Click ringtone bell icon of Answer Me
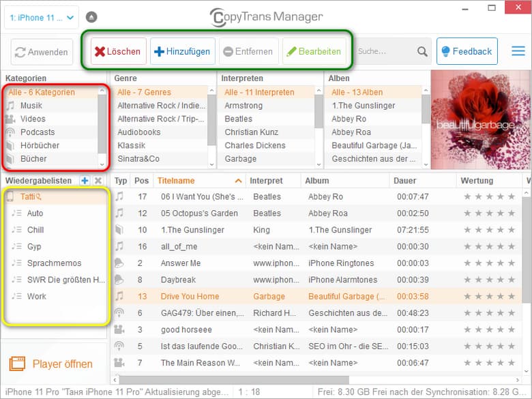 [x=119, y=263]
